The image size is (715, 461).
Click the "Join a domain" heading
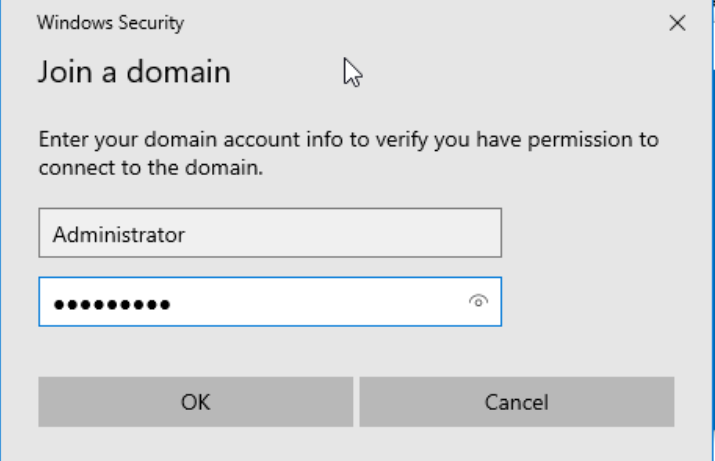point(134,72)
